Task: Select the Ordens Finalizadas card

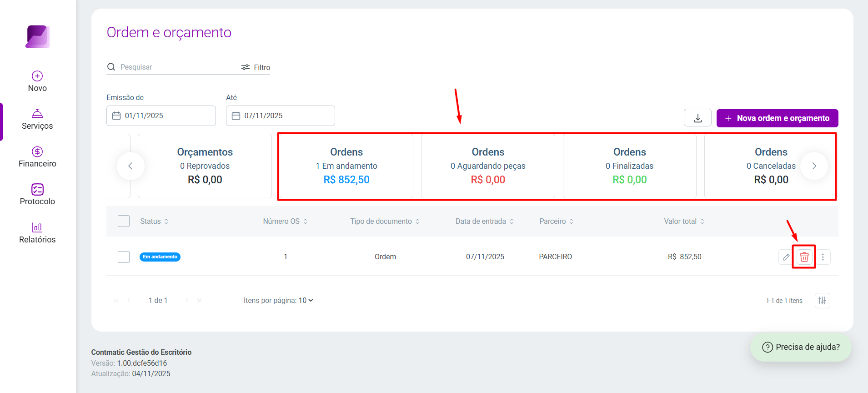Action: (630, 166)
